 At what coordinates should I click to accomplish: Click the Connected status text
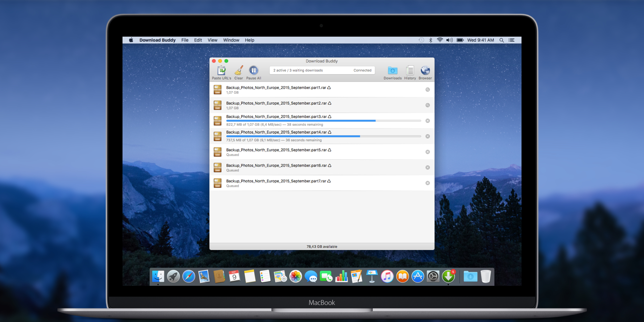point(362,70)
